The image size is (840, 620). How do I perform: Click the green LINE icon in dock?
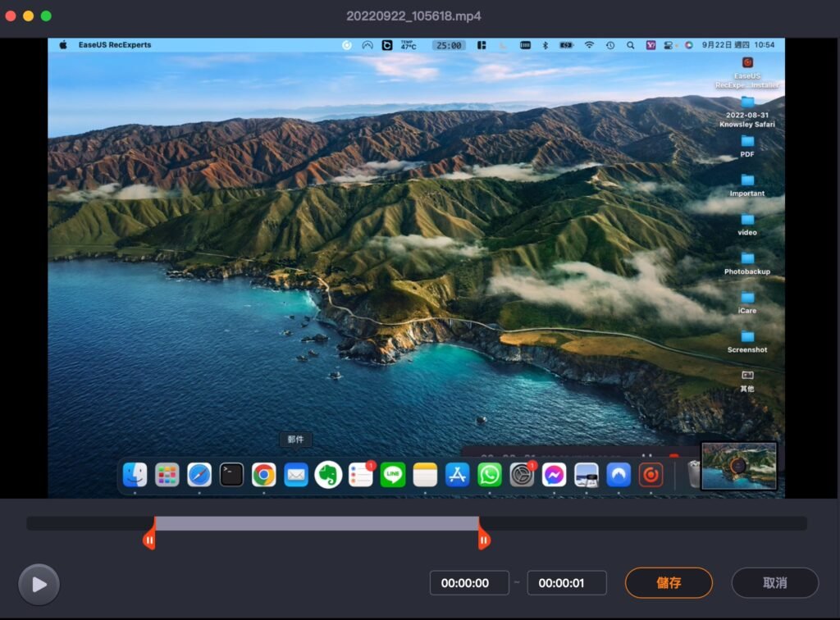393,474
